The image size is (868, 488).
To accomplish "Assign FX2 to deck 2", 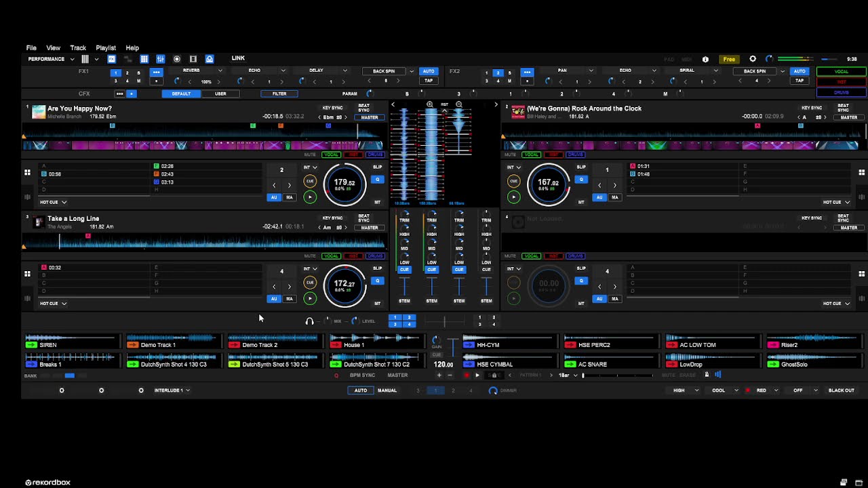I will (498, 73).
